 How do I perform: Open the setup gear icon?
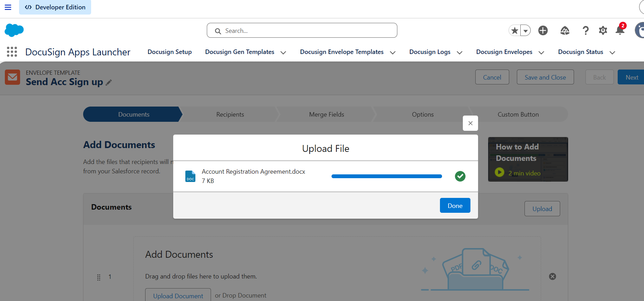[x=603, y=30]
